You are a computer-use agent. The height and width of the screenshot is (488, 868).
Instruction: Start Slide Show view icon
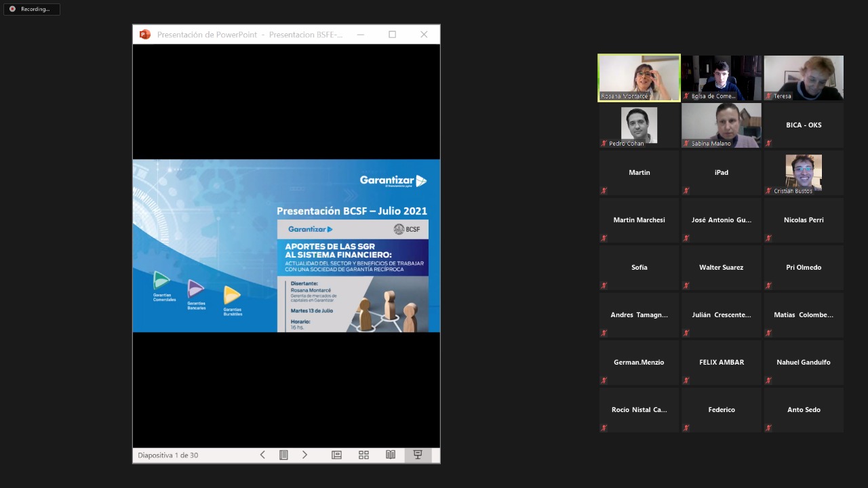[x=418, y=455]
